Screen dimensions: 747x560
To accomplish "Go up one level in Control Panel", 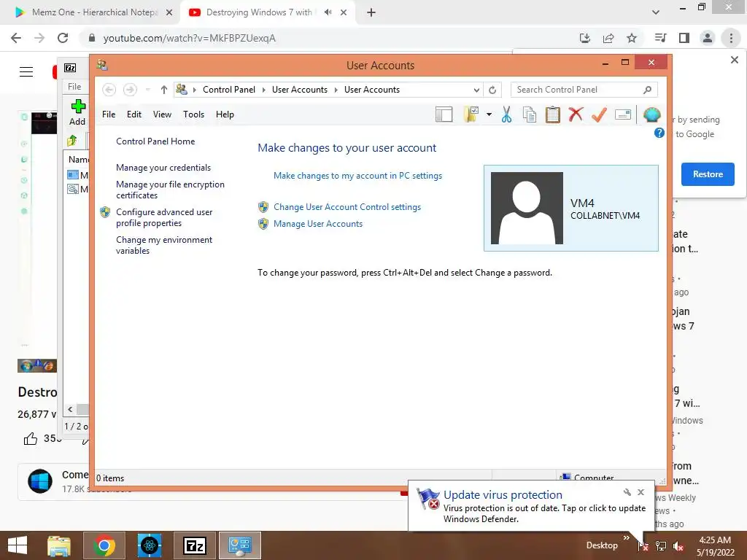I will (164, 90).
